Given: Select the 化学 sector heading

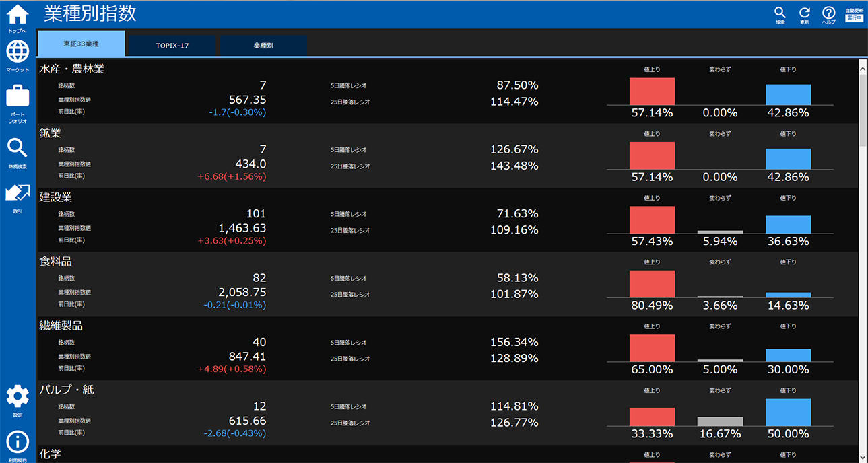Looking at the screenshot, I should [51, 454].
